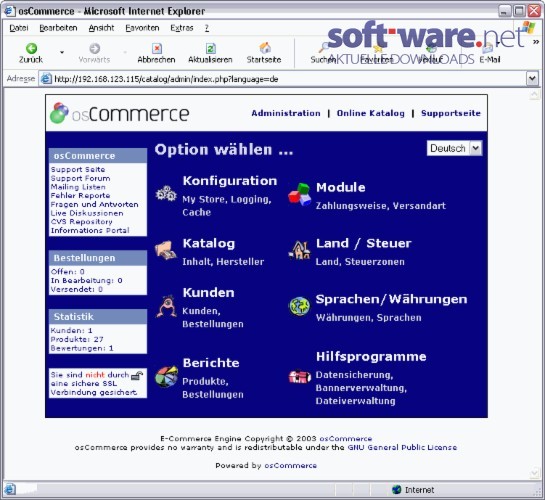Go home via the Startseite icon
This screenshot has height=500, width=545.
265,48
